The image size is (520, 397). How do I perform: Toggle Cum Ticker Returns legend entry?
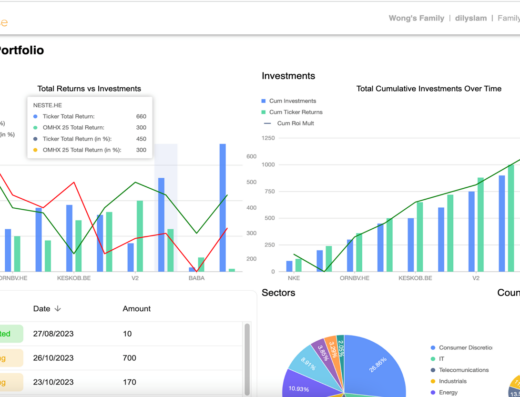tap(292, 112)
